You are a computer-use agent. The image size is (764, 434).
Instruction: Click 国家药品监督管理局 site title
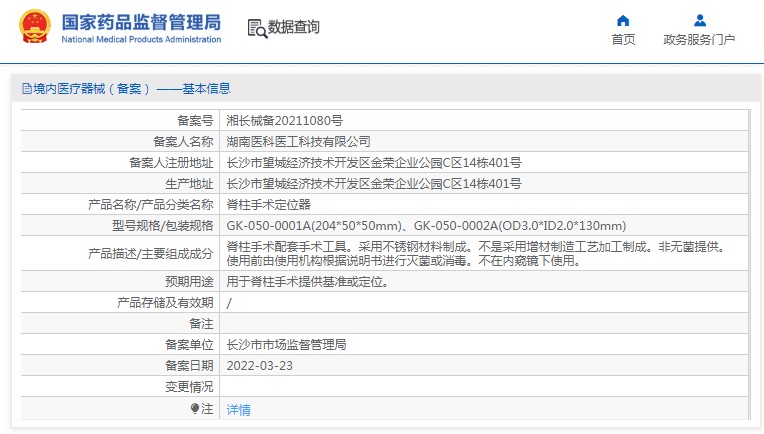click(141, 22)
